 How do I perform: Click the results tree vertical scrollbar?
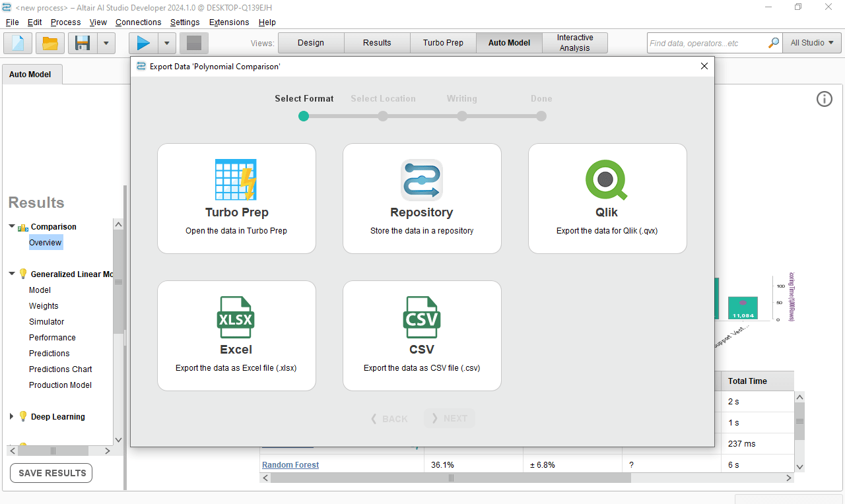tap(118, 282)
